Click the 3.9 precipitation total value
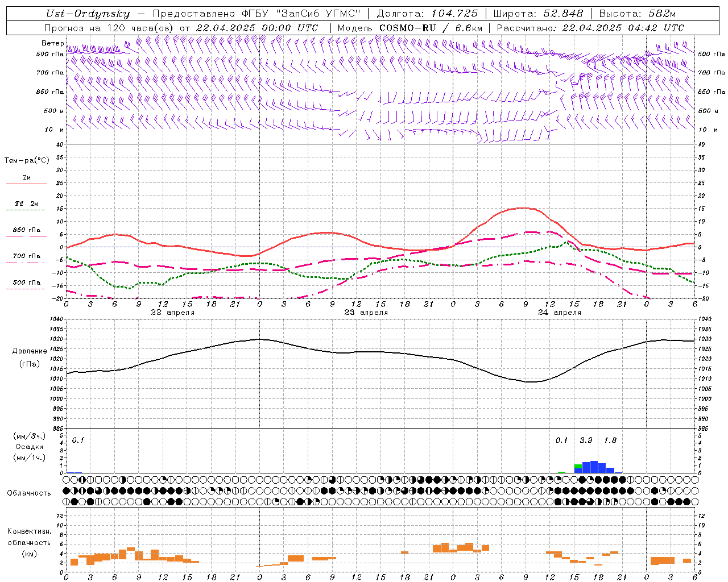Image resolution: width=728 pixels, height=582 pixels. [586, 440]
